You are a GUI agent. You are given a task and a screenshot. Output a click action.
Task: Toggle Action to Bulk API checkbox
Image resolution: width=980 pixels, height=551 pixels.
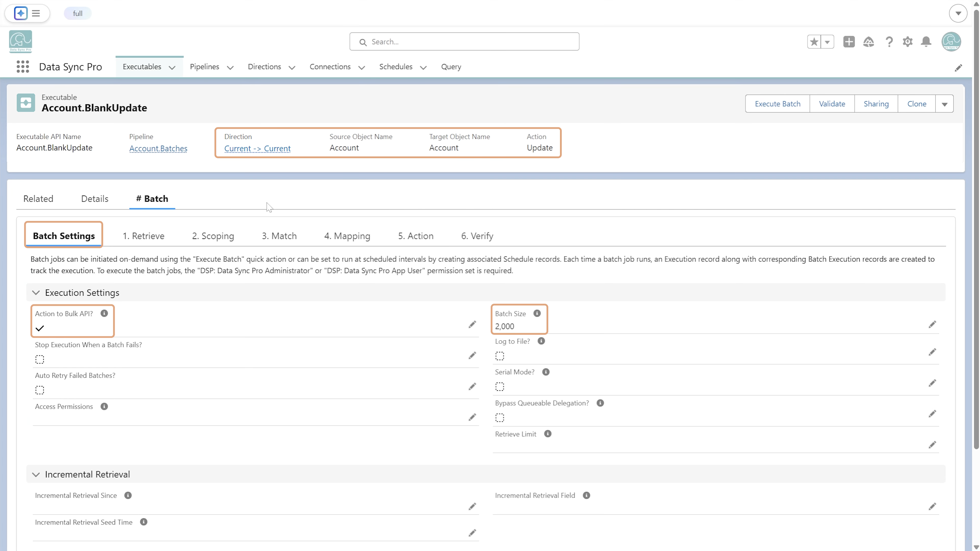(40, 328)
